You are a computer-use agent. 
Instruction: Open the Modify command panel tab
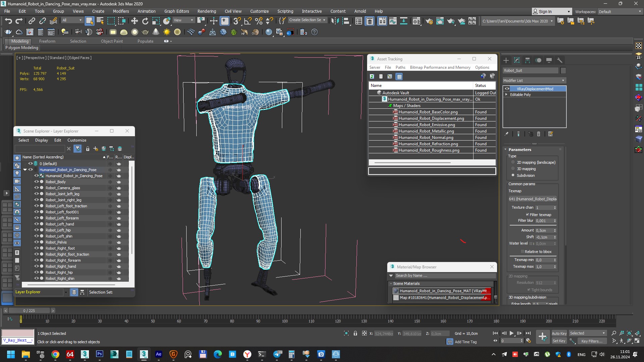(x=517, y=60)
